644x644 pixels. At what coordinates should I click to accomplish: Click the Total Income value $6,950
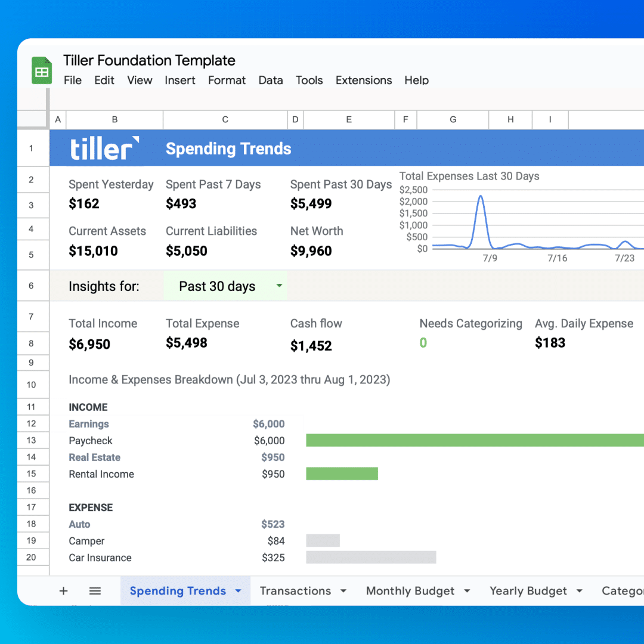[89, 344]
